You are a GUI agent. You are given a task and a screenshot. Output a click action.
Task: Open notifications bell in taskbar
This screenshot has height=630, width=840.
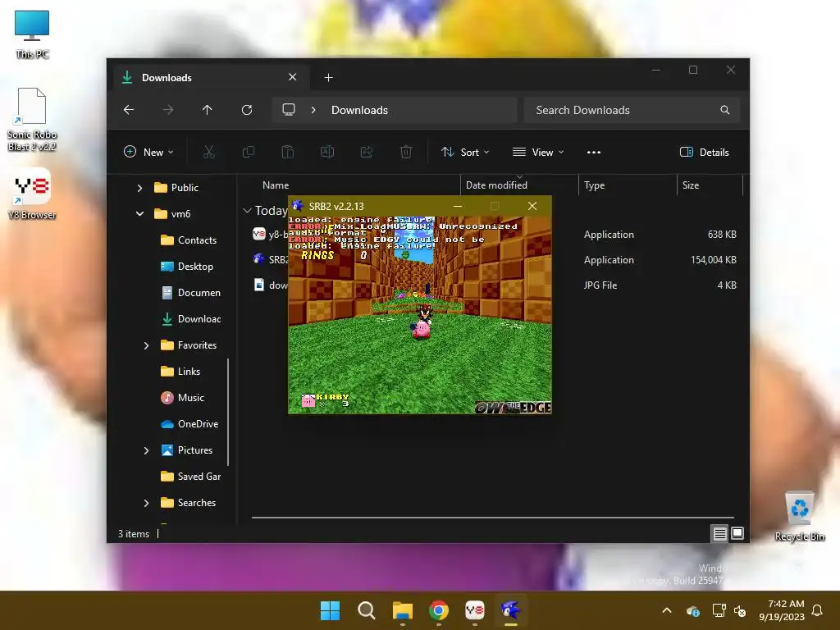818,610
